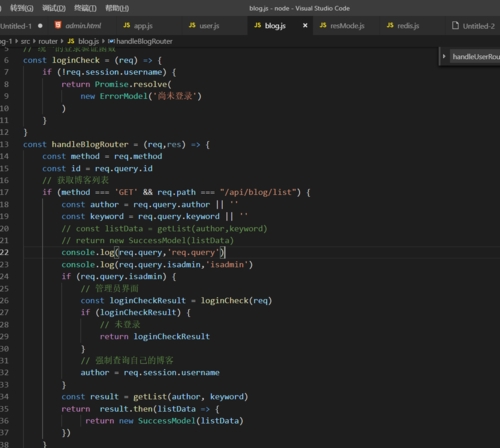Click line number 22 in the gutter

pyautogui.click(x=4, y=252)
